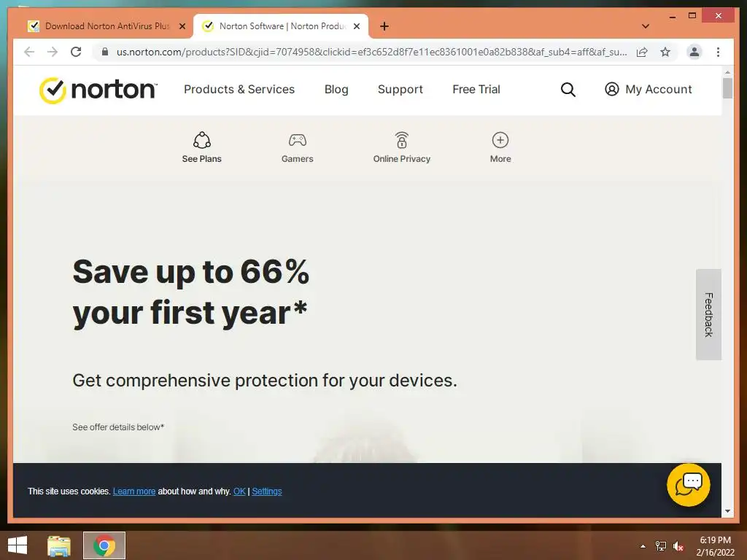View site info via the lock icon
Image resolution: width=747 pixels, height=560 pixels.
click(105, 52)
